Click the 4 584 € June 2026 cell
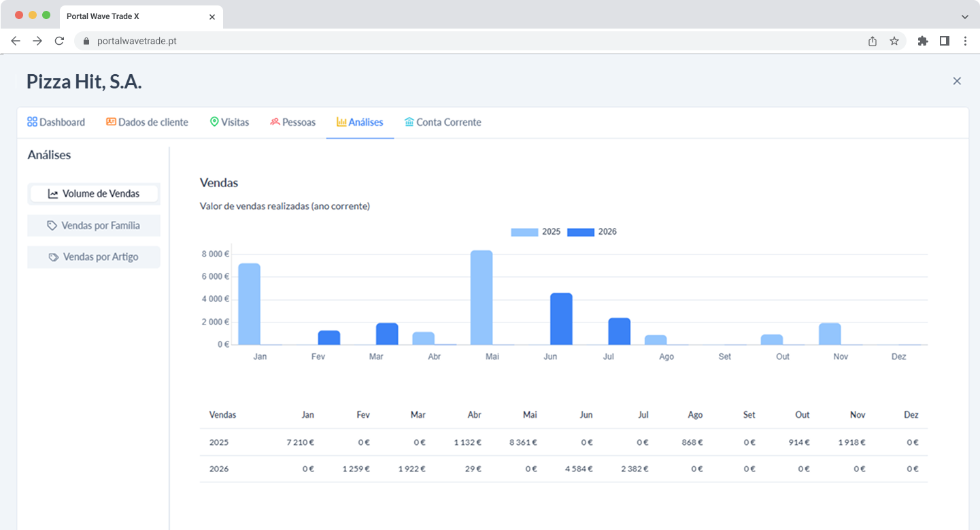The height and width of the screenshot is (530, 980). (x=578, y=469)
